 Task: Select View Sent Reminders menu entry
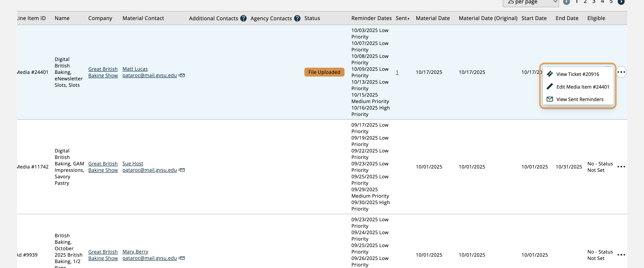coord(579,99)
